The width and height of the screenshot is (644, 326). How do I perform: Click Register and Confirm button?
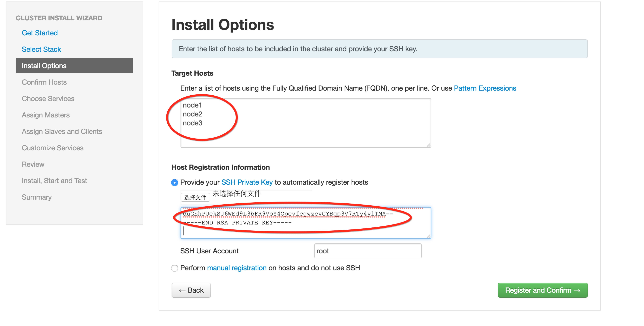[x=542, y=290]
